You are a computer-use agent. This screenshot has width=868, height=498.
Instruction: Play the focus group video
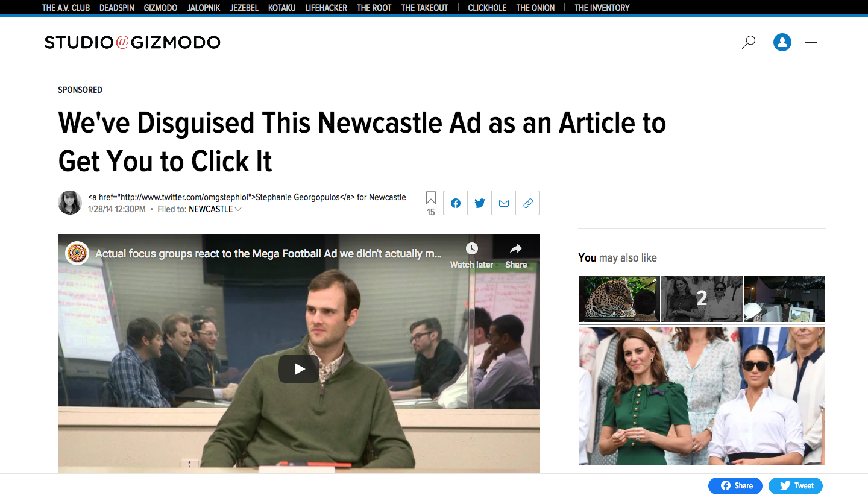tap(299, 369)
